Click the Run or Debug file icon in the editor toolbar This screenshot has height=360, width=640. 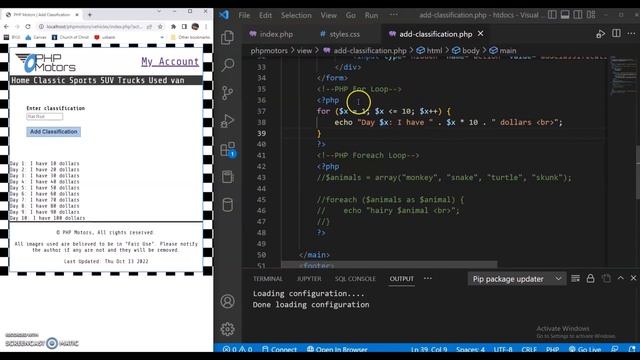click(600, 34)
